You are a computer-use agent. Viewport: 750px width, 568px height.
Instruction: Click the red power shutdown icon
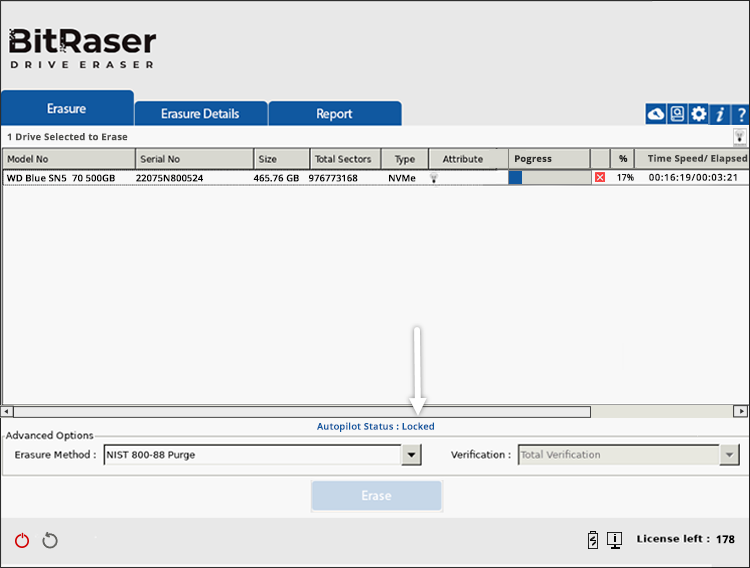[22, 541]
